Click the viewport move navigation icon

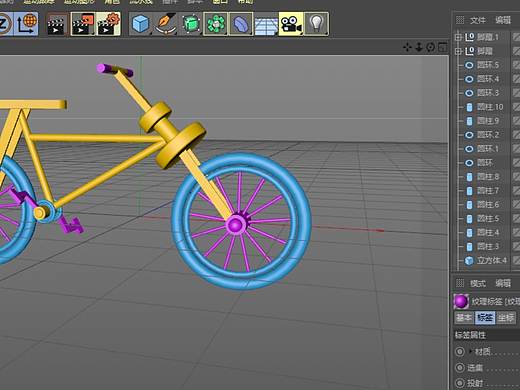[407, 47]
